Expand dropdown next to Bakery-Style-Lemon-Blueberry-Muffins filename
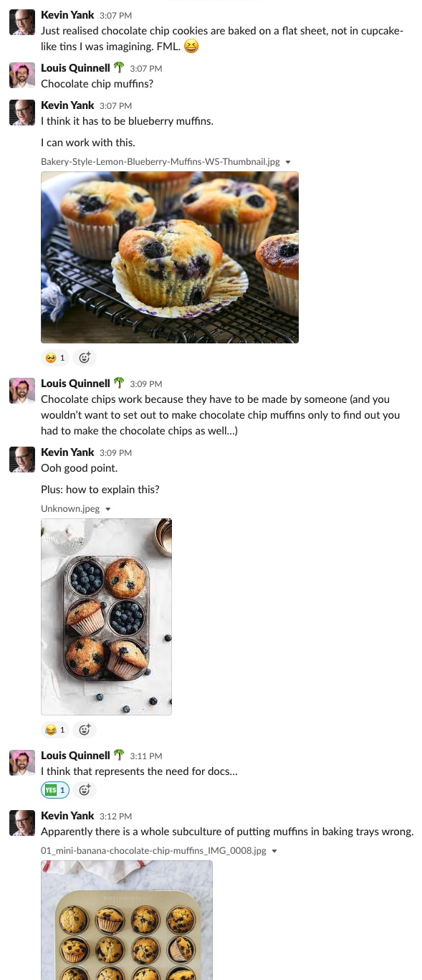The image size is (422, 980). [288, 162]
